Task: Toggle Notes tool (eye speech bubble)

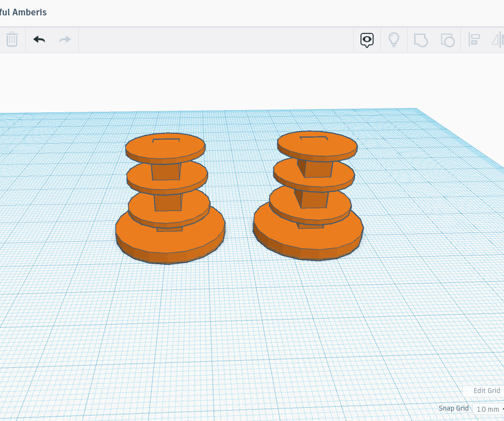Action: [x=366, y=40]
